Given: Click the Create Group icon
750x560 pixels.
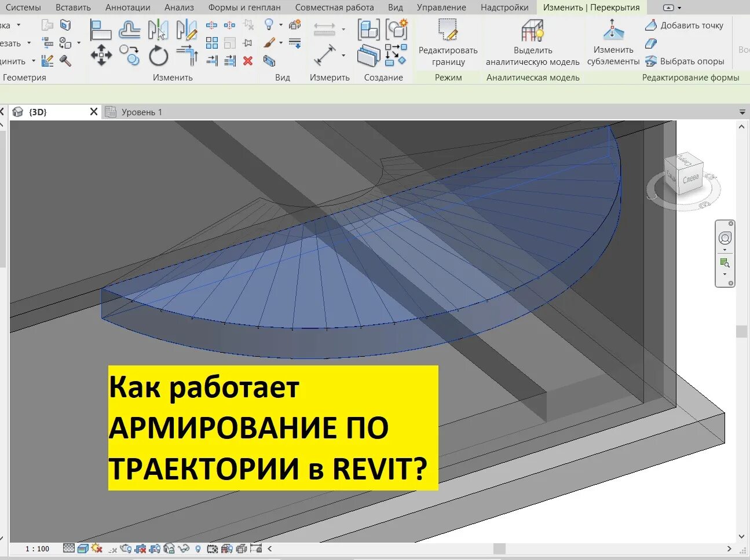Looking at the screenshot, I should click(397, 29).
